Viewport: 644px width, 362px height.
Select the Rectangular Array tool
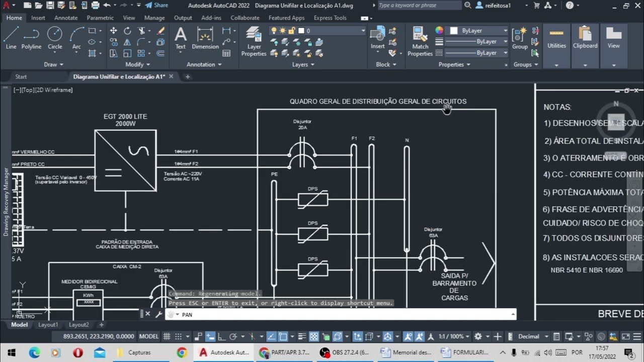141,53
